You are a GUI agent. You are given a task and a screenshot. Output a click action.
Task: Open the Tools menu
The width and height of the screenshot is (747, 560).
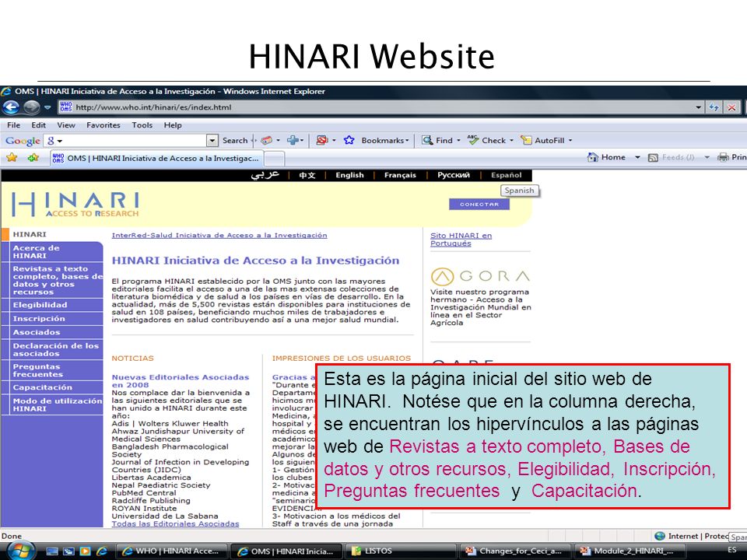point(142,125)
